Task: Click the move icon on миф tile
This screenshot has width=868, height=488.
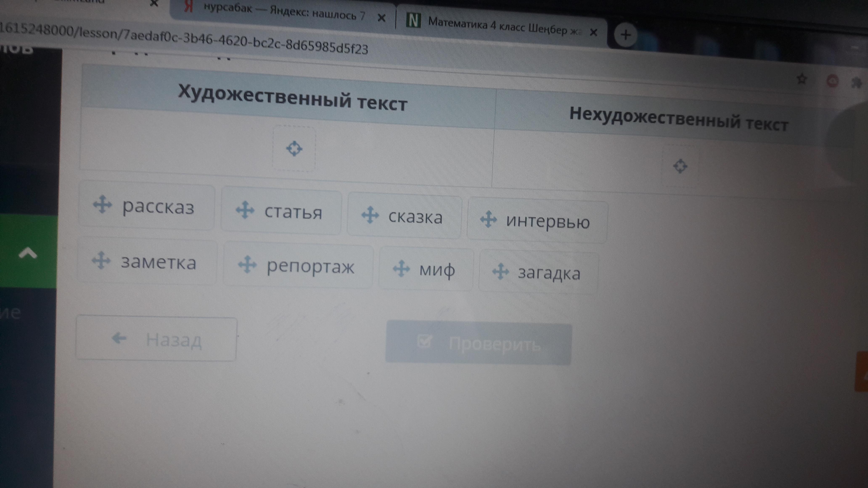Action: 401,269
